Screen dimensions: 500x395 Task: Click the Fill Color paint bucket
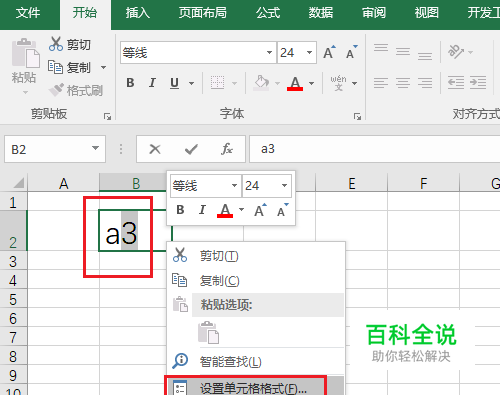pos(261,82)
